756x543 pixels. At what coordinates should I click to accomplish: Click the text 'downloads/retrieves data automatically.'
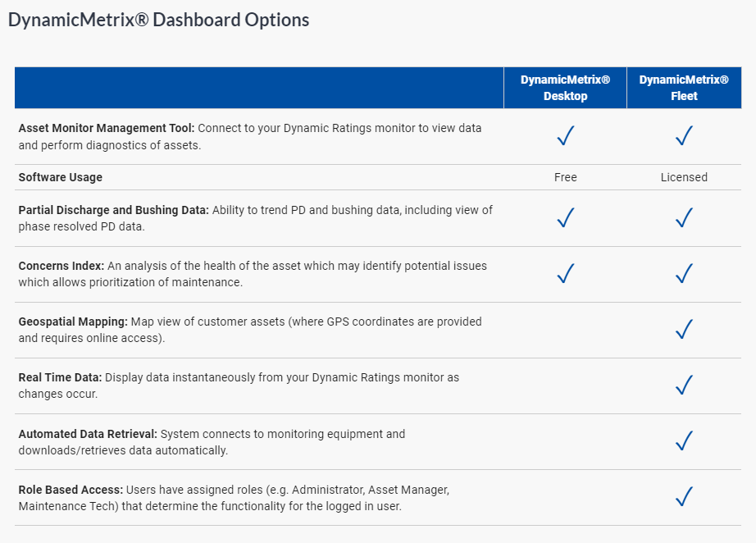[123, 450]
